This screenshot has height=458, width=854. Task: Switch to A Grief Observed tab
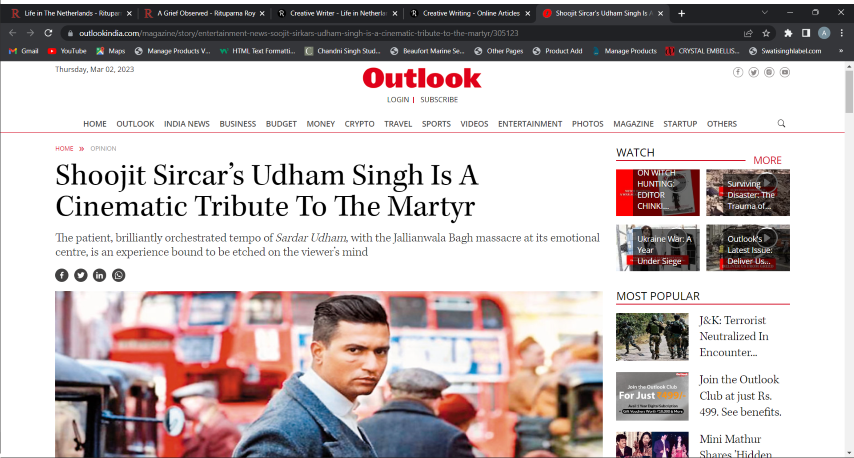pyautogui.click(x=205, y=14)
